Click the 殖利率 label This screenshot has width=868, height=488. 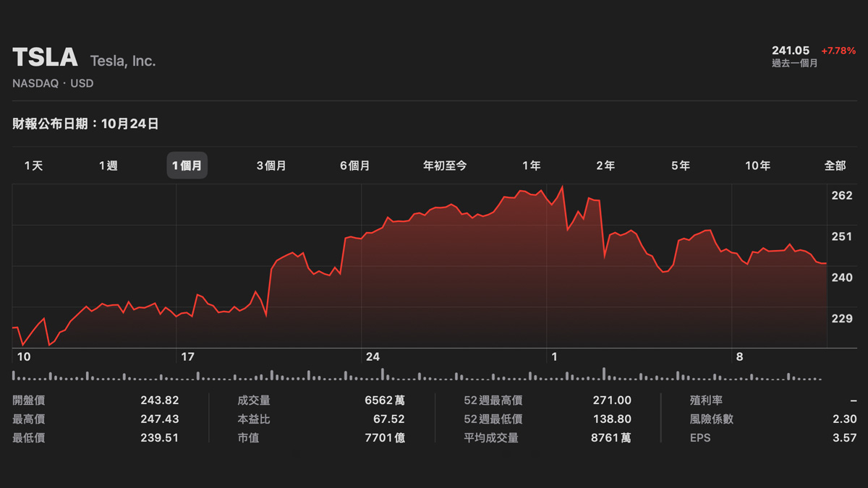pyautogui.click(x=707, y=401)
